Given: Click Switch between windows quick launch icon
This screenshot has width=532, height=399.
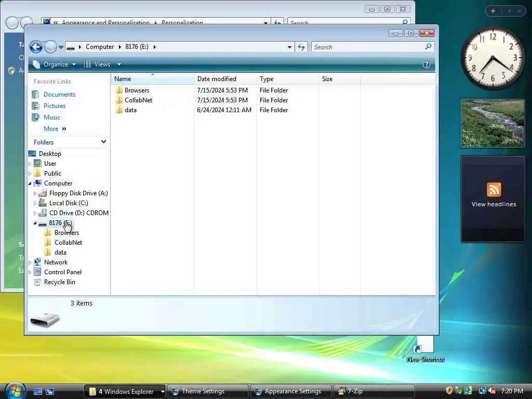Looking at the screenshot, I should [50, 392].
